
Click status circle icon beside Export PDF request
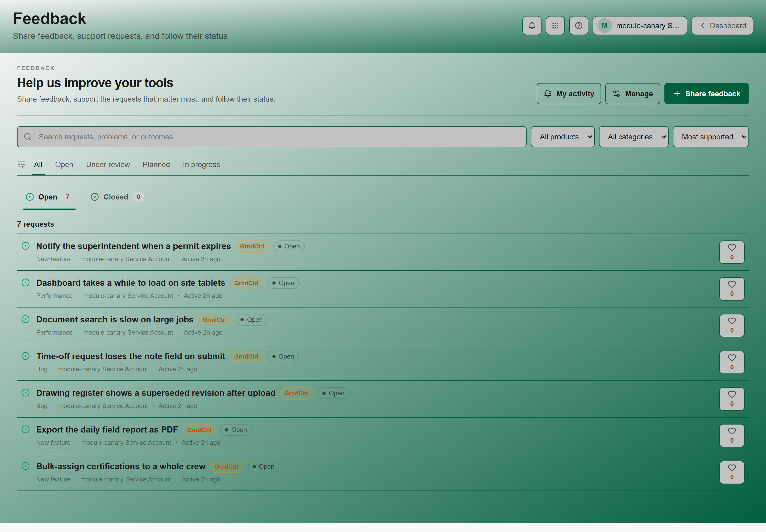pos(26,429)
